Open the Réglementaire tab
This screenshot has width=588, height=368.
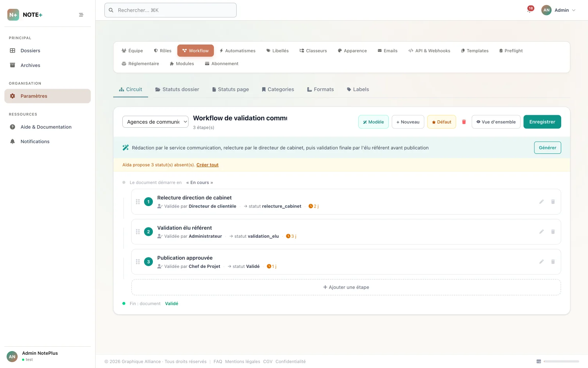[x=140, y=64]
